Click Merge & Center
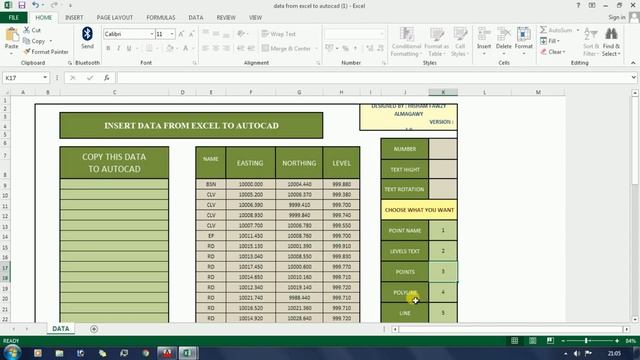The width and height of the screenshot is (640, 360). 286,48
